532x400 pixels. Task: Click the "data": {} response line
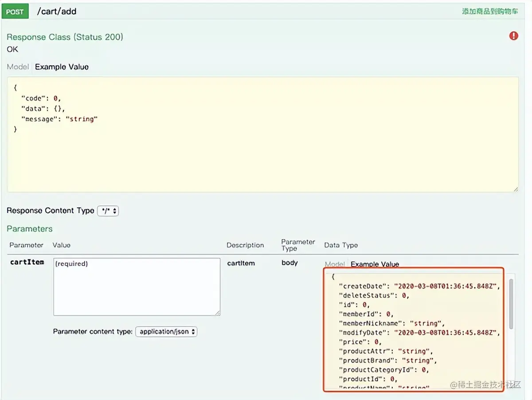pos(43,109)
